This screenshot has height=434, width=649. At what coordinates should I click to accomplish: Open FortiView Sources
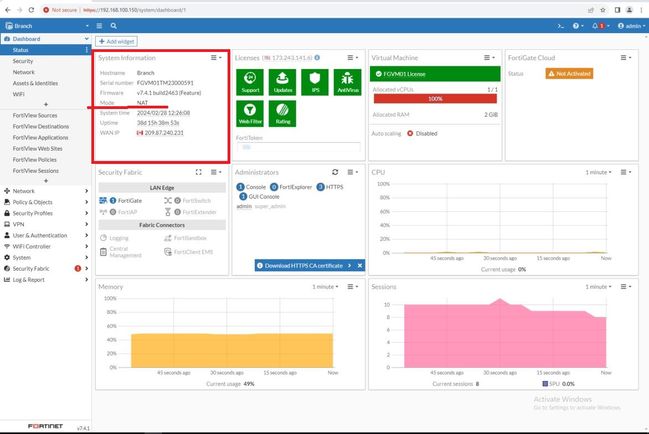click(35, 115)
